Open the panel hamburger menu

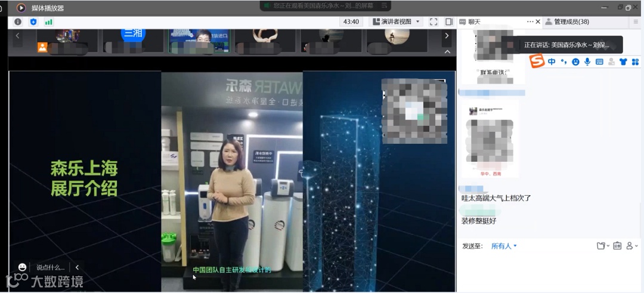[636, 21]
